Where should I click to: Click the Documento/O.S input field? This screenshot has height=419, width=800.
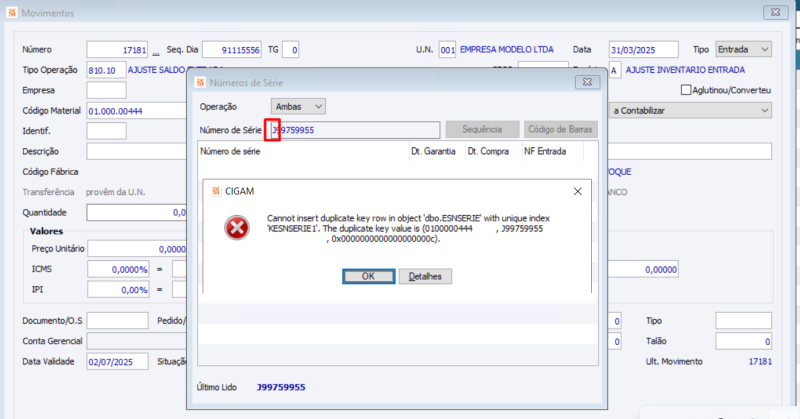(x=117, y=321)
